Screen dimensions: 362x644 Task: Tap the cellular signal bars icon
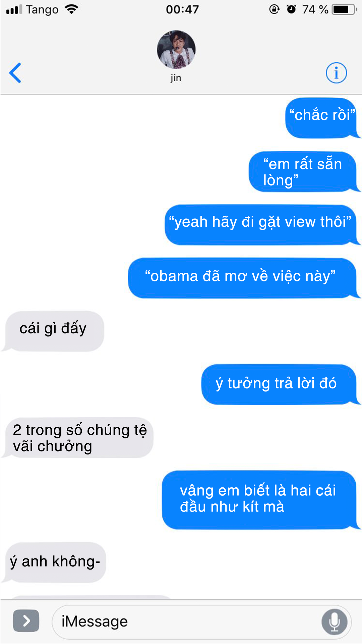[14, 9]
